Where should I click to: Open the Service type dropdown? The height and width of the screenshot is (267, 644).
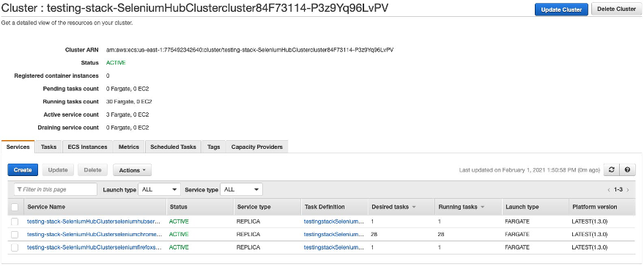point(242,189)
